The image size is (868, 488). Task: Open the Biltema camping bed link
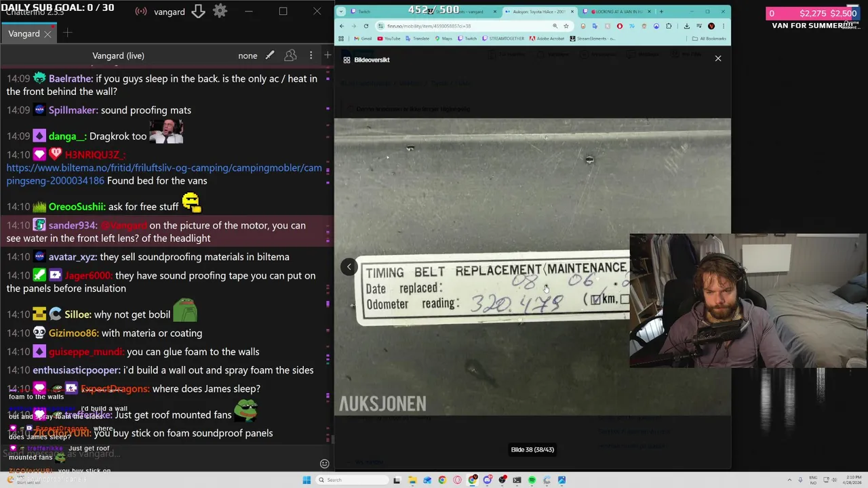coord(164,174)
